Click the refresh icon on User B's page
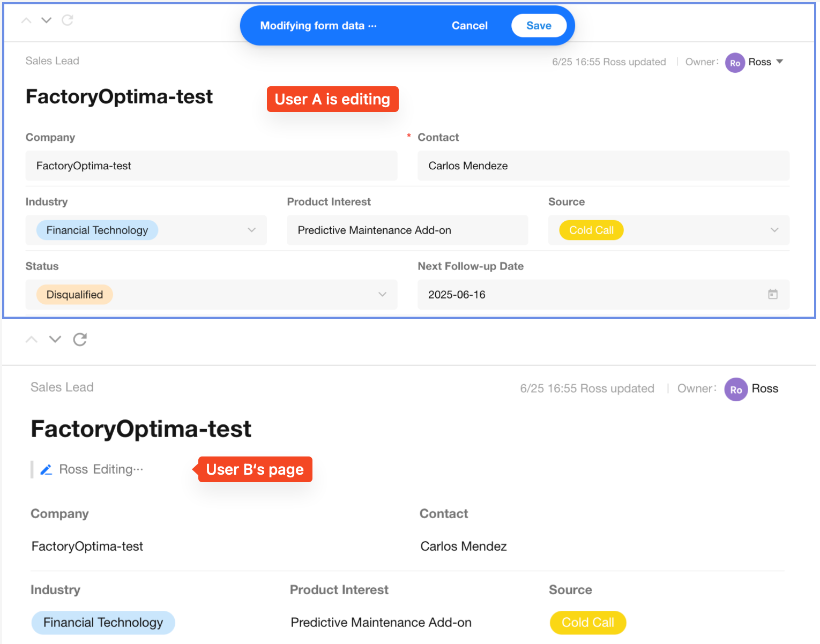 click(80, 339)
